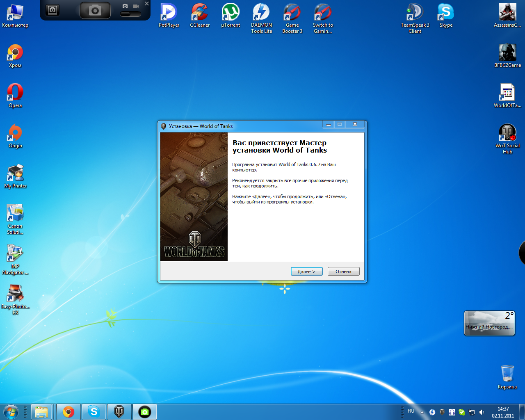The height and width of the screenshot is (420, 525).
Task: Click the framed screenshot icon in capture widget
Action: (52, 10)
